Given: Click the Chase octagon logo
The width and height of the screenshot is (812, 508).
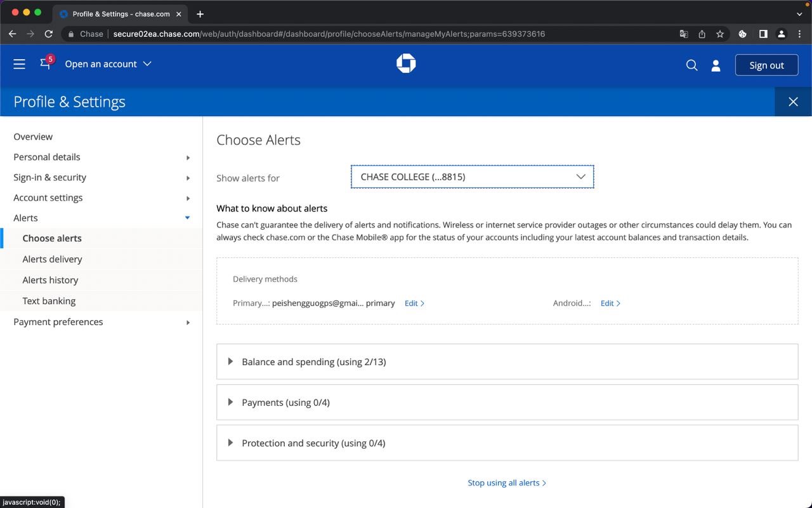Looking at the screenshot, I should pos(406,63).
